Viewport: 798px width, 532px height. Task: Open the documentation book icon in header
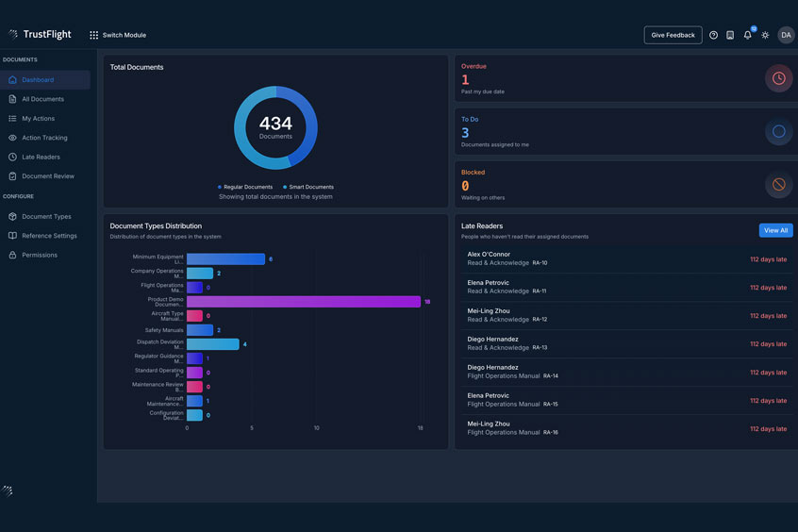730,35
